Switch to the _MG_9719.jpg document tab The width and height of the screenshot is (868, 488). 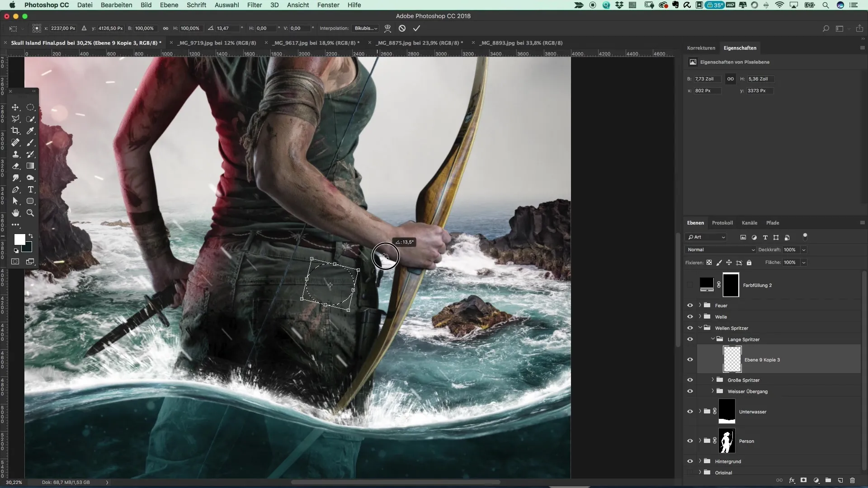(x=217, y=43)
